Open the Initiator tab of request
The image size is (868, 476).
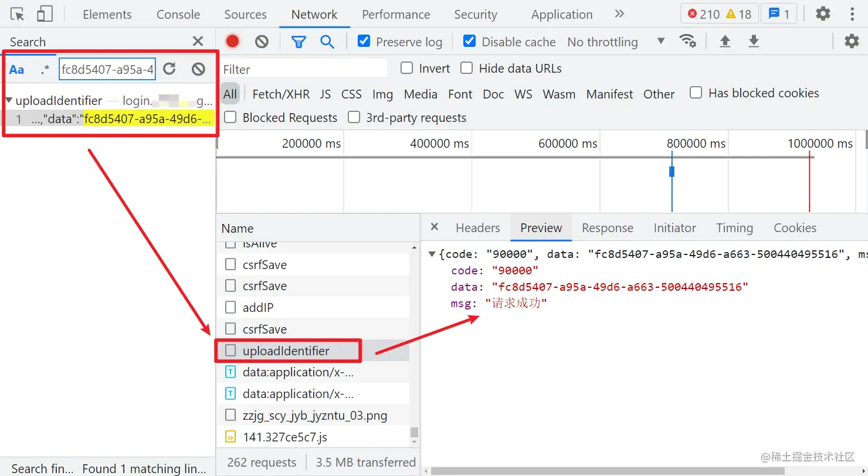674,227
